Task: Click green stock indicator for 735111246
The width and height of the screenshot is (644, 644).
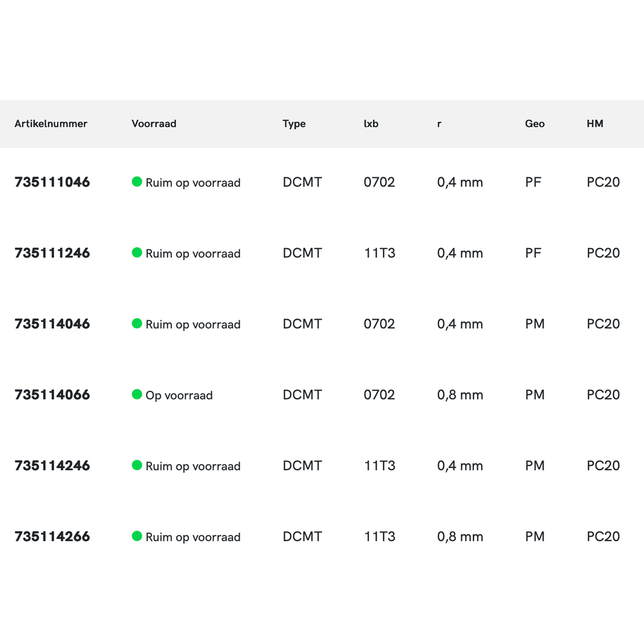Action: [x=137, y=252]
